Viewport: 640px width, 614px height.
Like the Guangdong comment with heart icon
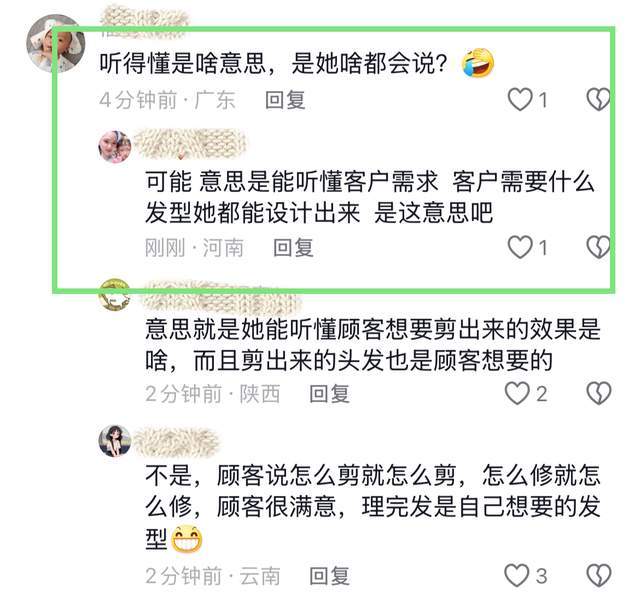(520, 100)
